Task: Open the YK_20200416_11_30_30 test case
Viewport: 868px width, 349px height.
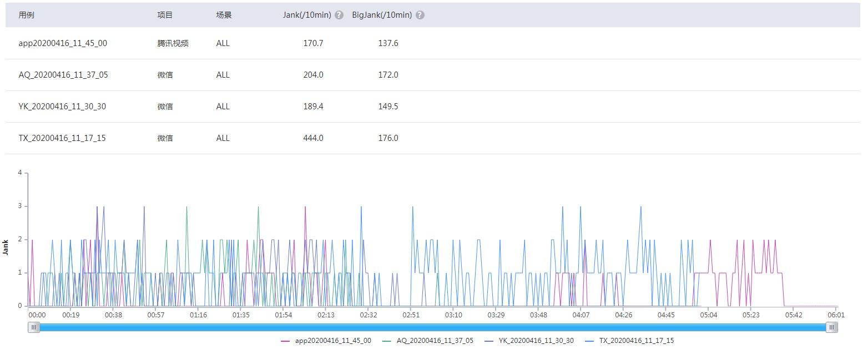Action: pos(62,107)
